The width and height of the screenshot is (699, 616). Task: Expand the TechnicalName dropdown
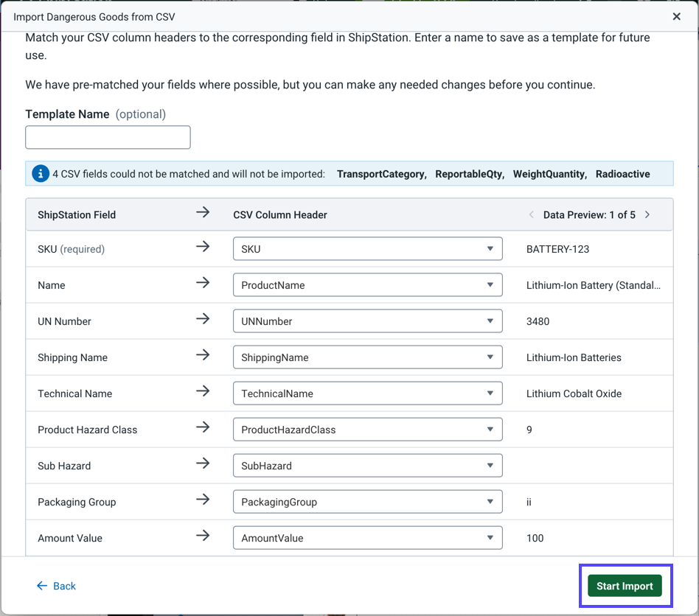367,393
